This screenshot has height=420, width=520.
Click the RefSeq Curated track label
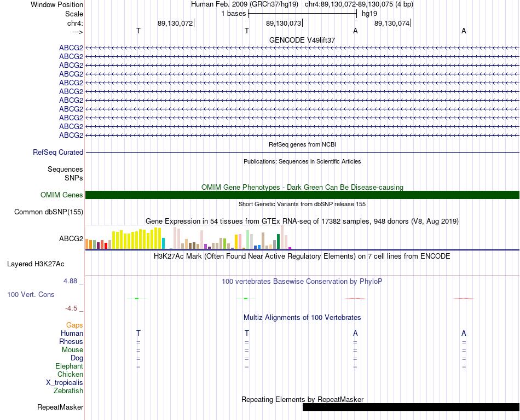(x=57, y=153)
